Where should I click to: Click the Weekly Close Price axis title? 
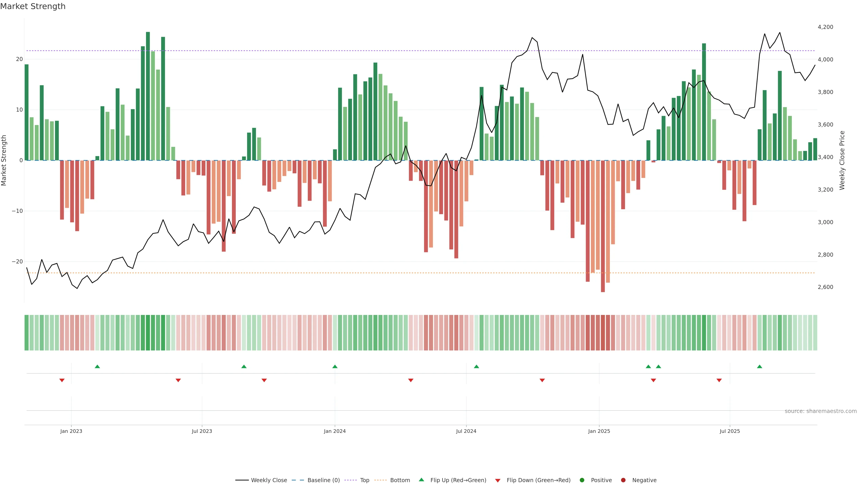[x=842, y=160]
